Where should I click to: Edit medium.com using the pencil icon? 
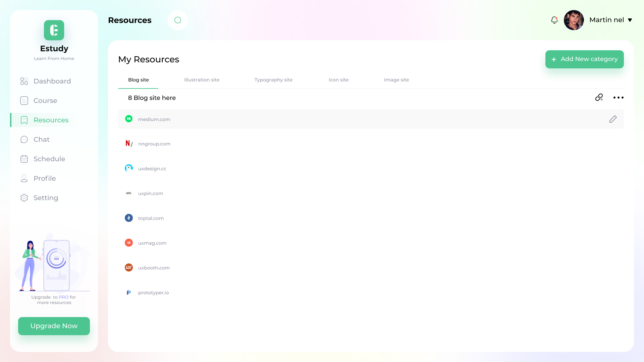tap(613, 119)
